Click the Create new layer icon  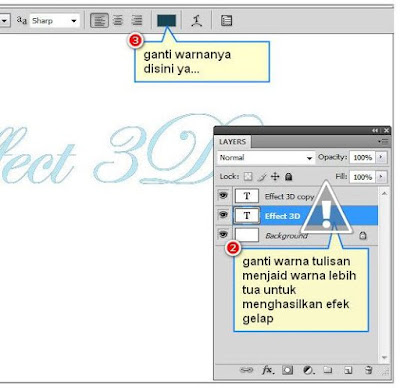tap(348, 370)
